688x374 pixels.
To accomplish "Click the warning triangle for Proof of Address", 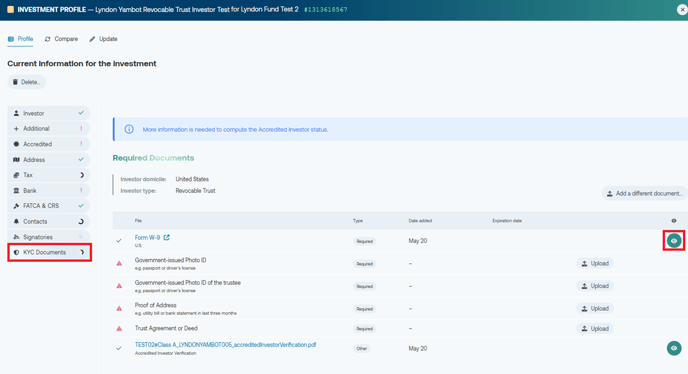I will (119, 309).
